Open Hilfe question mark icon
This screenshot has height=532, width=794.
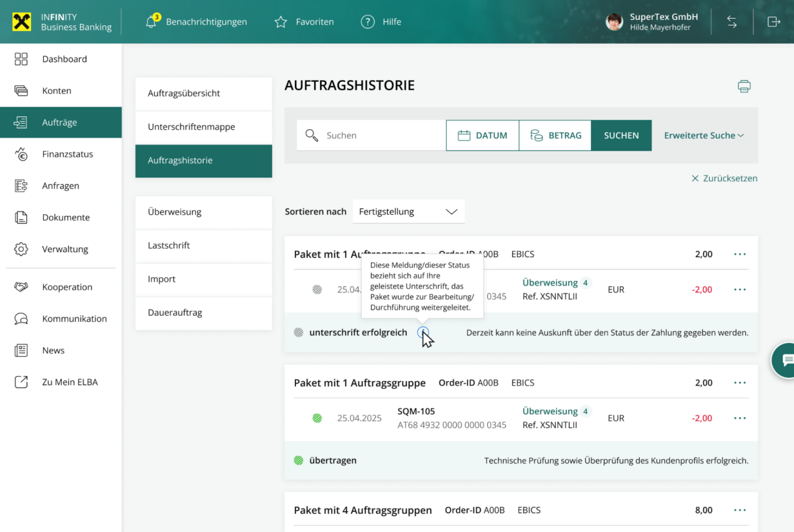[x=368, y=22]
